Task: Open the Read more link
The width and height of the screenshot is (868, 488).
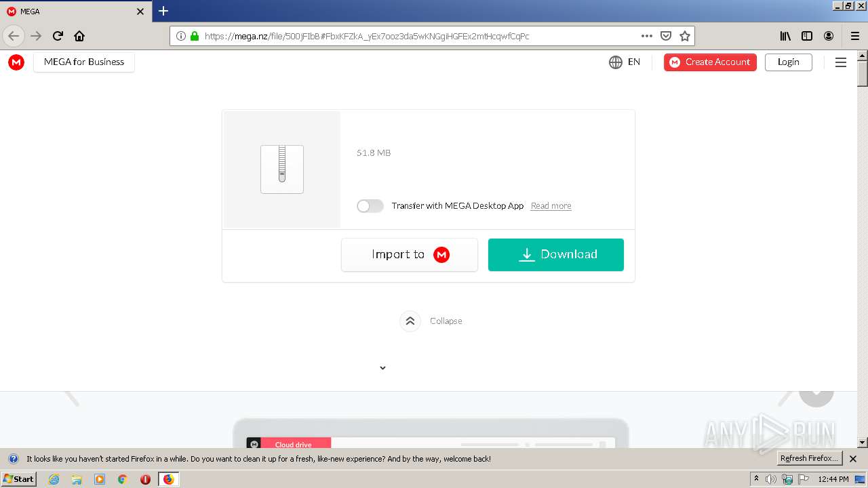Action: click(x=551, y=206)
